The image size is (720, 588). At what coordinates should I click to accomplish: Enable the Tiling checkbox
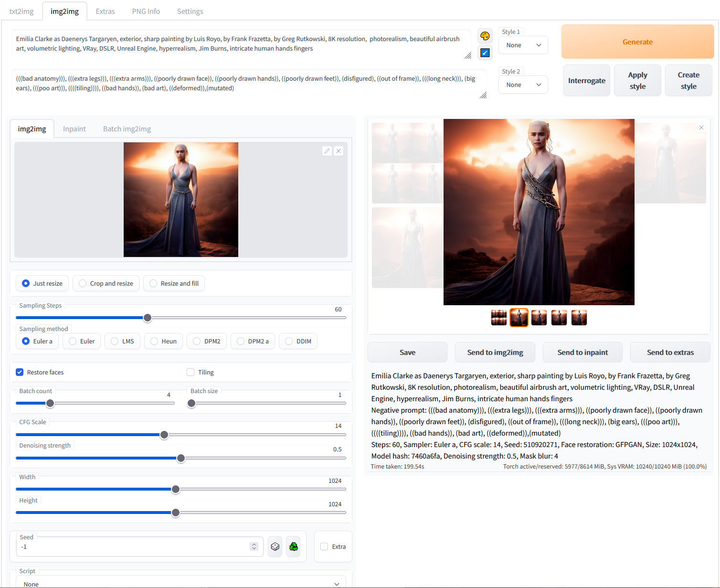click(x=191, y=372)
